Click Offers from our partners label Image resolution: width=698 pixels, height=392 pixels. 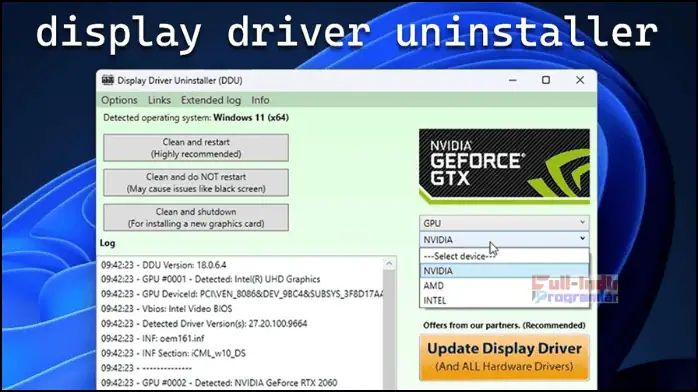[504, 325]
